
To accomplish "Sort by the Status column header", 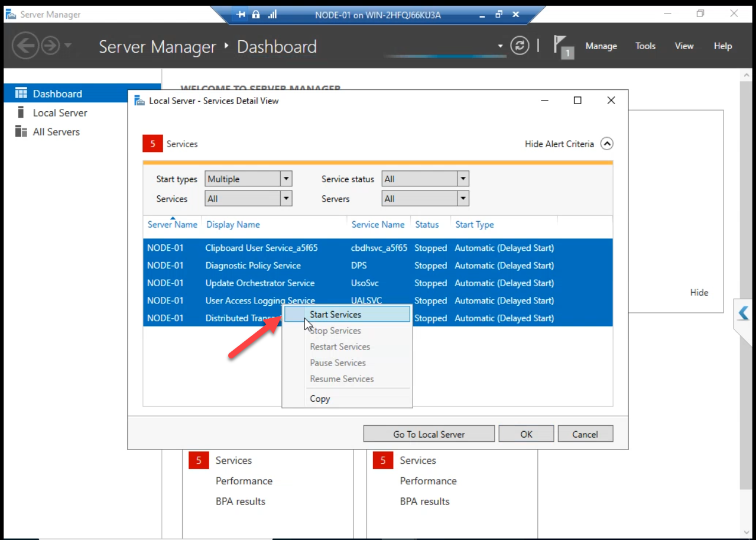I will tap(427, 225).
